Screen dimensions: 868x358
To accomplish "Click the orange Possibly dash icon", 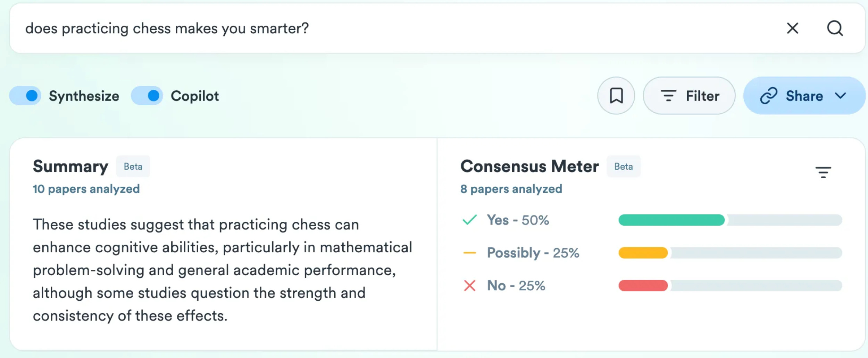I will pyautogui.click(x=470, y=253).
